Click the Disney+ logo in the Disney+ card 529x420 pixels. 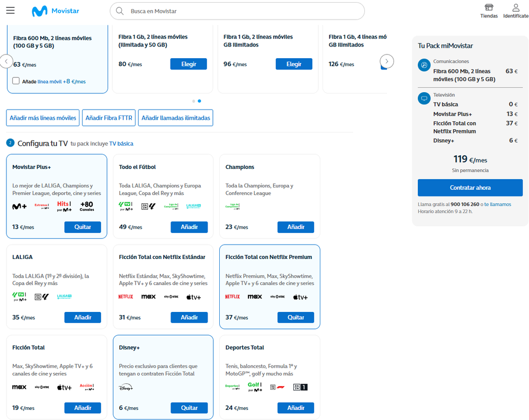click(126, 388)
